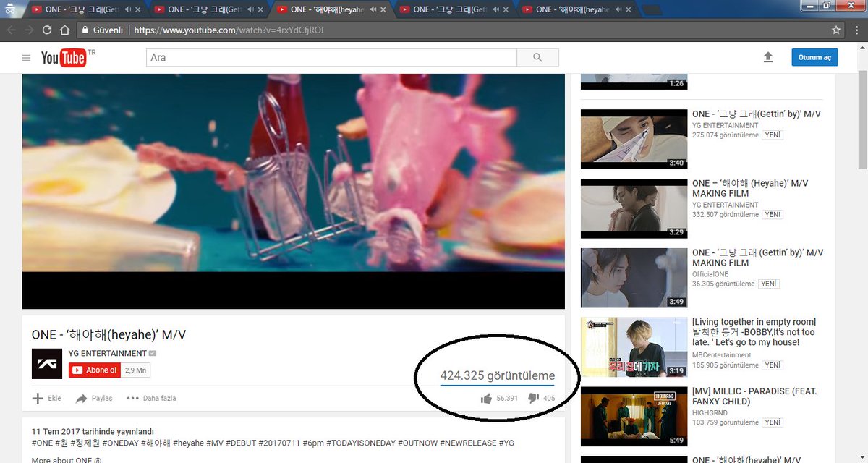
Task: Click the magnifier search button
Action: point(537,58)
